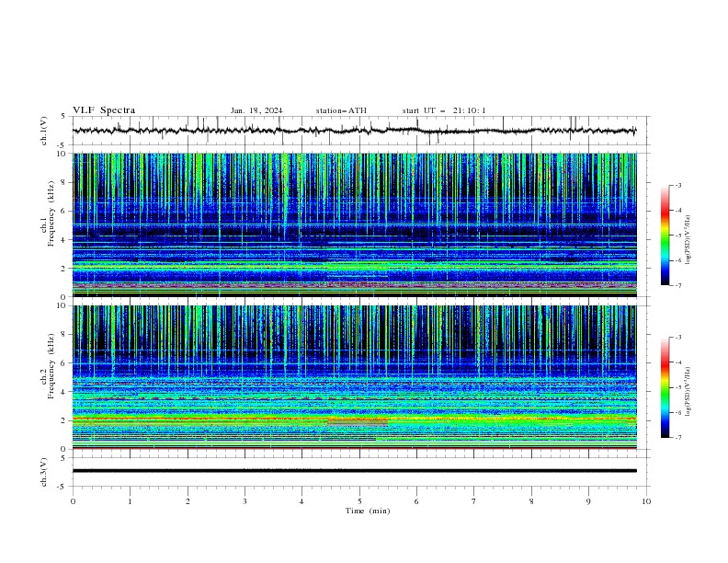Click the '10' tick label on Time axis

[x=646, y=501]
